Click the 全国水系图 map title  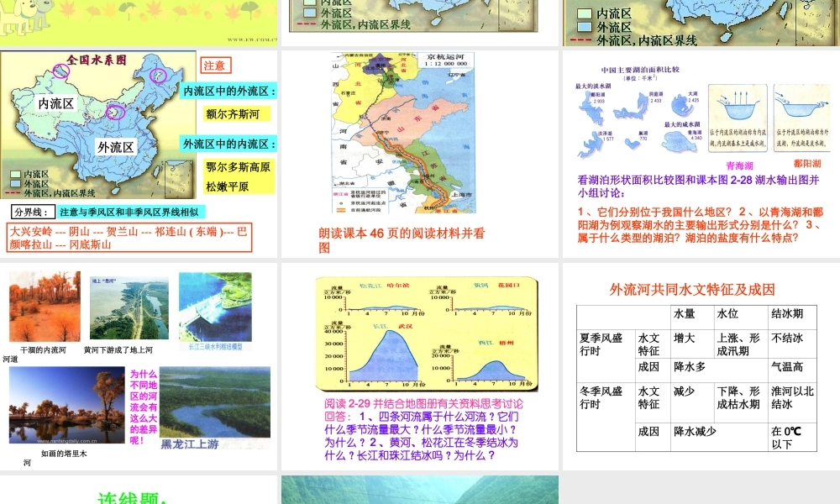click(97, 60)
